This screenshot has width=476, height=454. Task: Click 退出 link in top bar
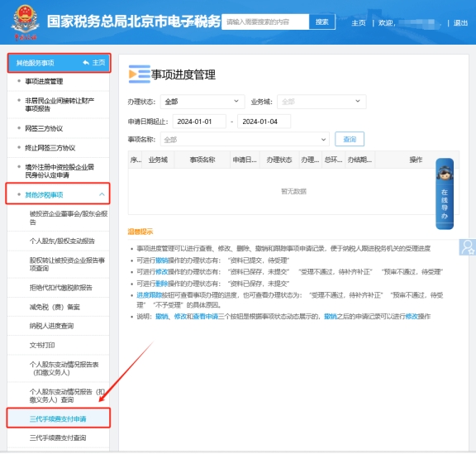pos(460,23)
